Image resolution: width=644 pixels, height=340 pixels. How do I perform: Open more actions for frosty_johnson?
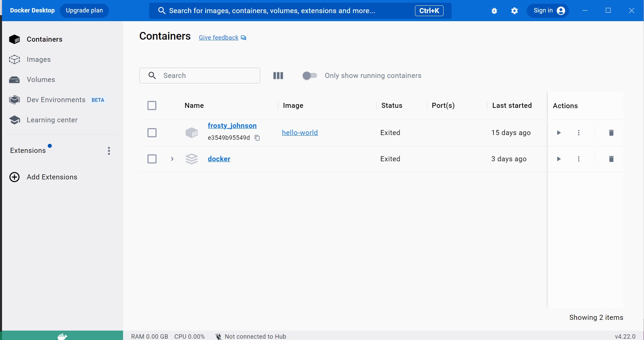[579, 133]
